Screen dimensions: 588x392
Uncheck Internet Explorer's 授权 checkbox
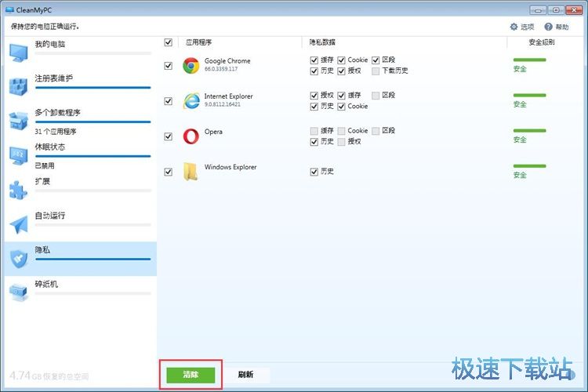pos(314,96)
